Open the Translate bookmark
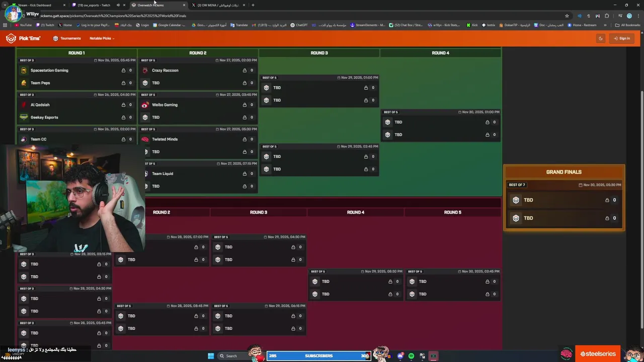The width and height of the screenshot is (644, 362). tap(239, 25)
